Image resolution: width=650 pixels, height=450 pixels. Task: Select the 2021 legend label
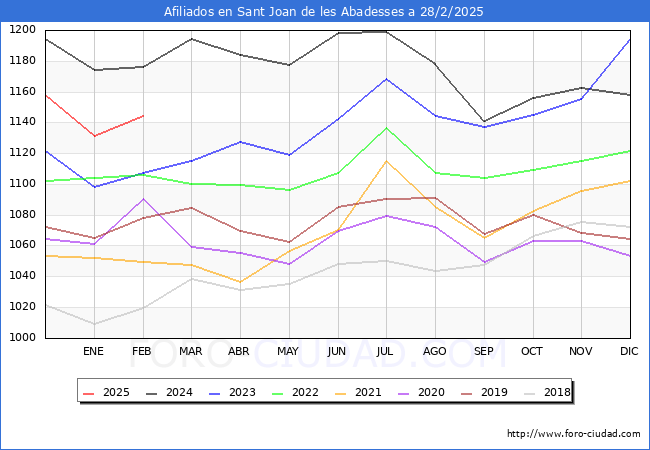coord(368,392)
